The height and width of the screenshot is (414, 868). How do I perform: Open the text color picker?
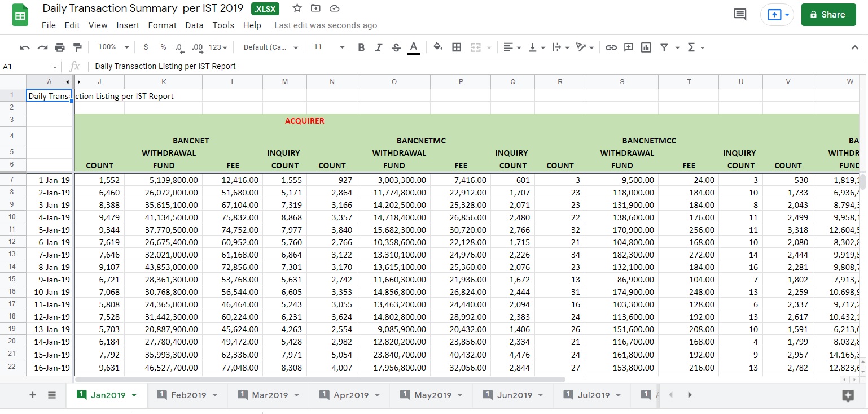pyautogui.click(x=414, y=47)
